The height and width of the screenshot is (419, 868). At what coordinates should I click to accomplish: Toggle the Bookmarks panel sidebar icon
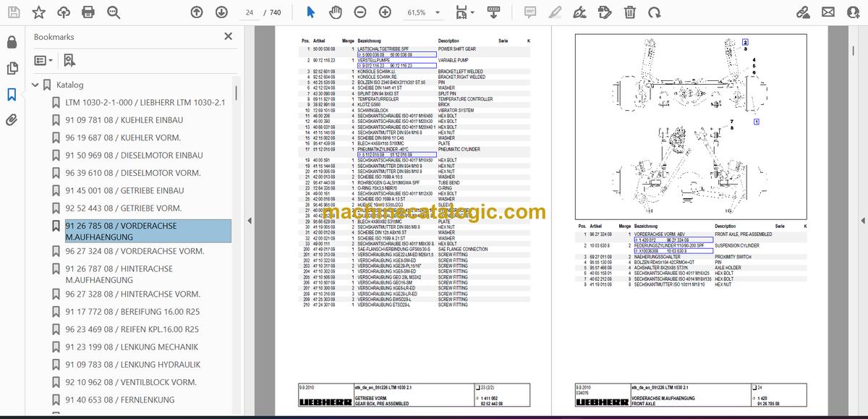point(12,94)
